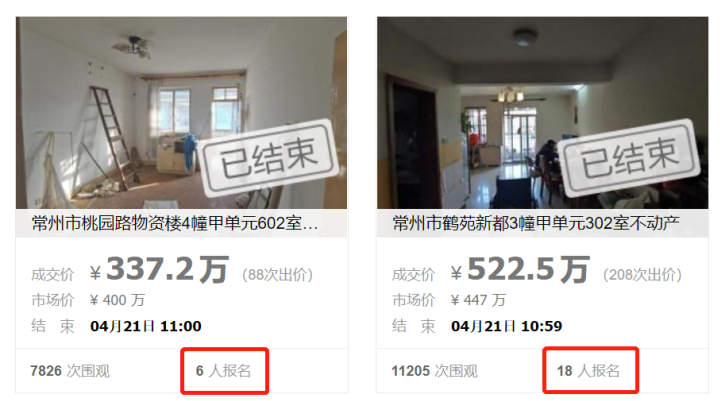Image resolution: width=722 pixels, height=401 pixels.
Task: Click market price ¥447万
Action: [x=478, y=300]
